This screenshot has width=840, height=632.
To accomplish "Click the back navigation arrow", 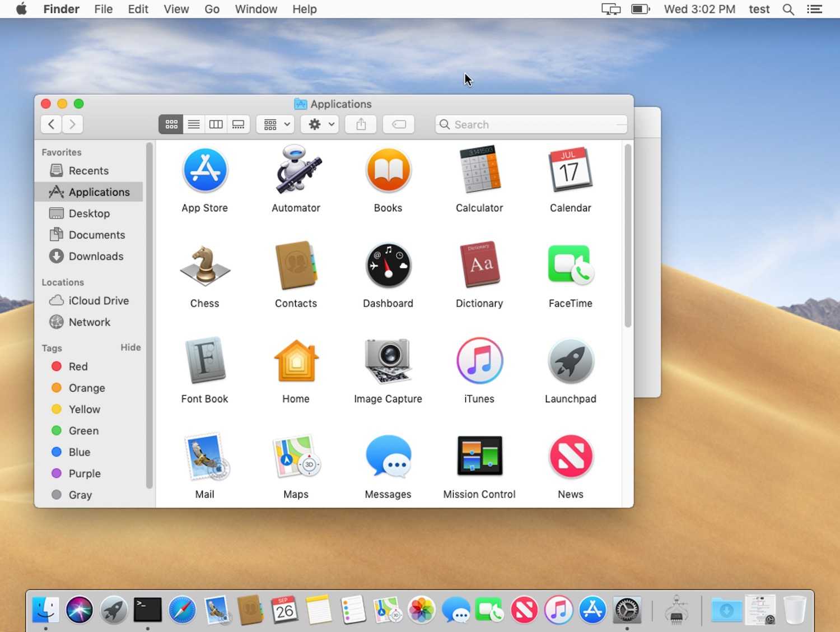I will (52, 124).
